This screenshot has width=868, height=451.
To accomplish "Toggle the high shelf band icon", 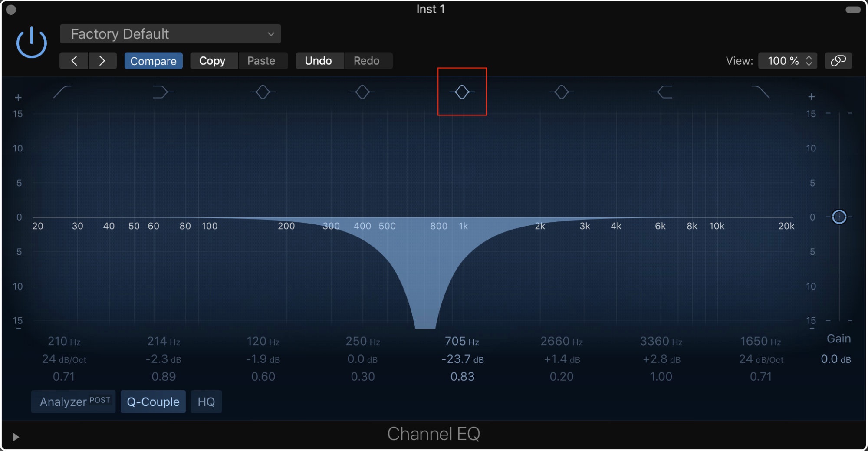I will pos(661,92).
